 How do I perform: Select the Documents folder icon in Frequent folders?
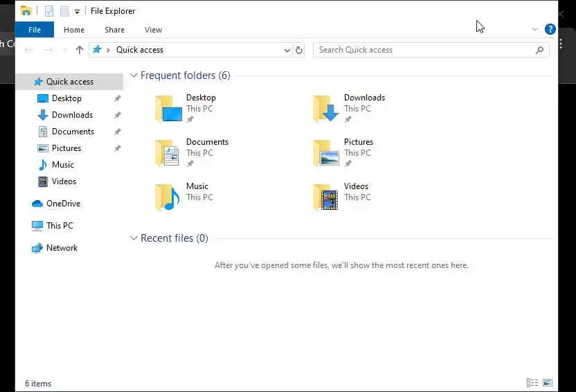(168, 153)
